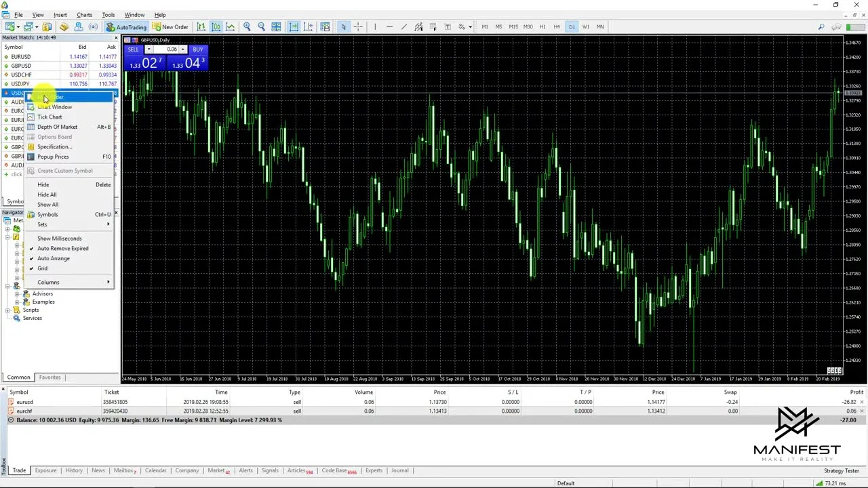
Task: Click the Zoom Out magnifier toolbar icon
Action: pos(261,27)
